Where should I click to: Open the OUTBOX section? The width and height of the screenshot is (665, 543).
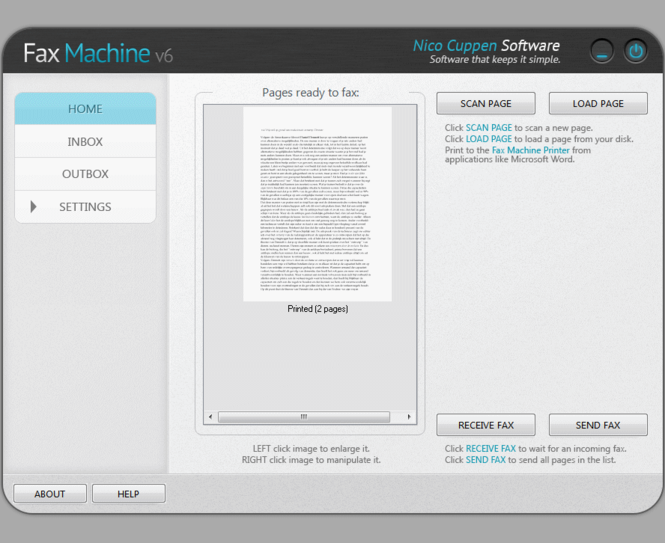pyautogui.click(x=85, y=174)
